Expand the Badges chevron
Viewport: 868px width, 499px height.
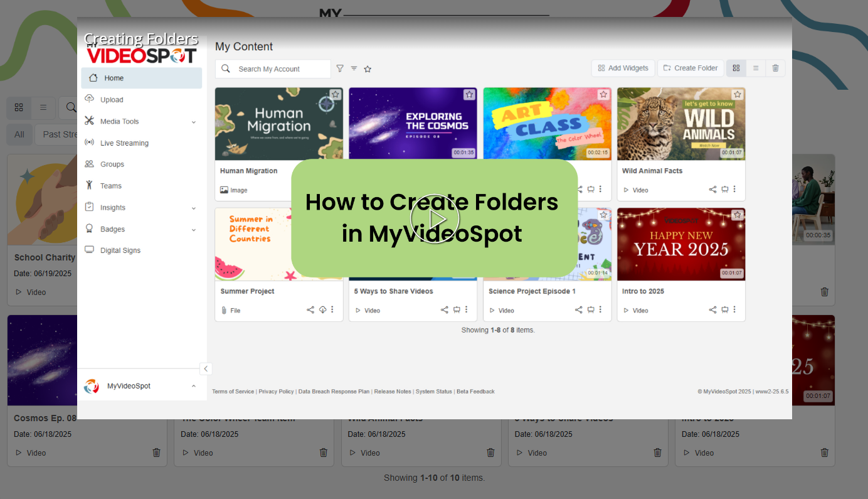(x=193, y=230)
